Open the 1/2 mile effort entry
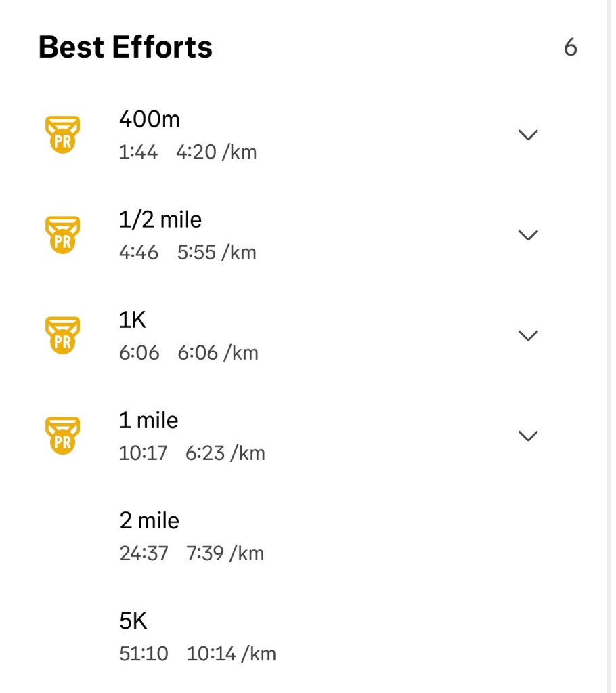The image size is (616, 693). click(x=160, y=220)
